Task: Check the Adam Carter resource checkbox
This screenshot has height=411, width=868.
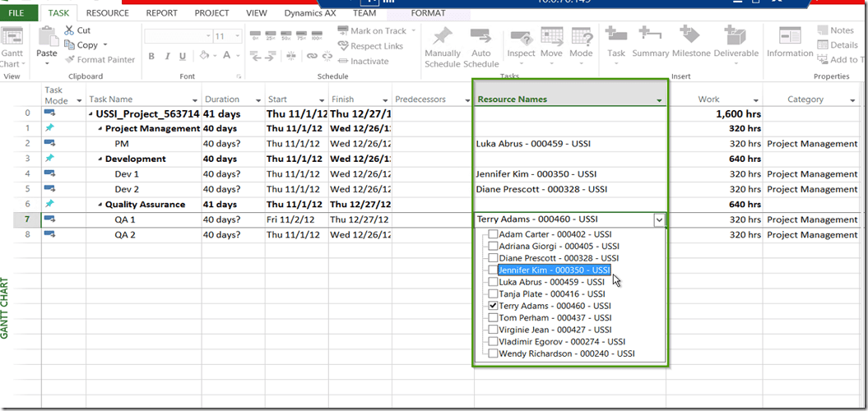Action: point(493,234)
